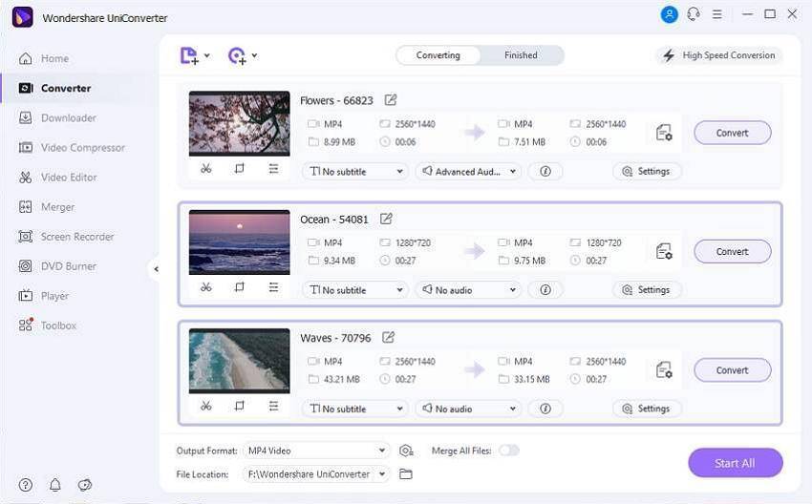Open output file settings icon for Ocean video
The width and height of the screenshot is (812, 504).
(663, 251)
